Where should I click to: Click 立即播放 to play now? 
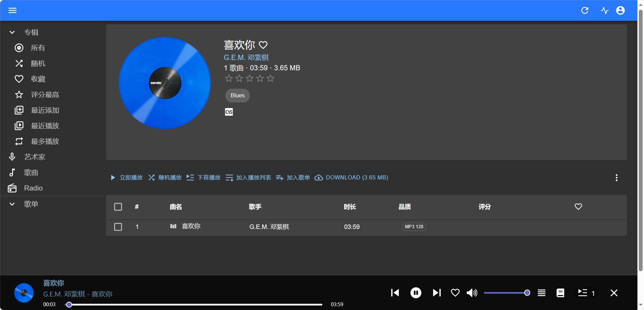tap(127, 178)
